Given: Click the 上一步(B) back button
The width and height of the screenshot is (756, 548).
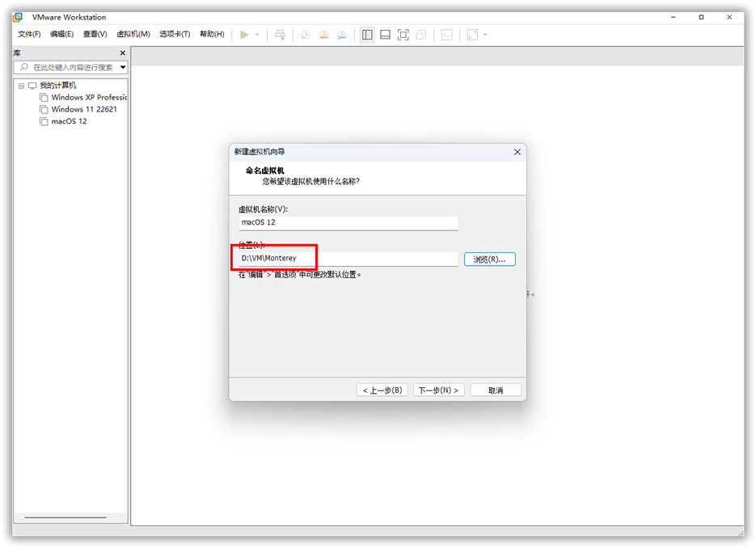Looking at the screenshot, I should pyautogui.click(x=382, y=390).
